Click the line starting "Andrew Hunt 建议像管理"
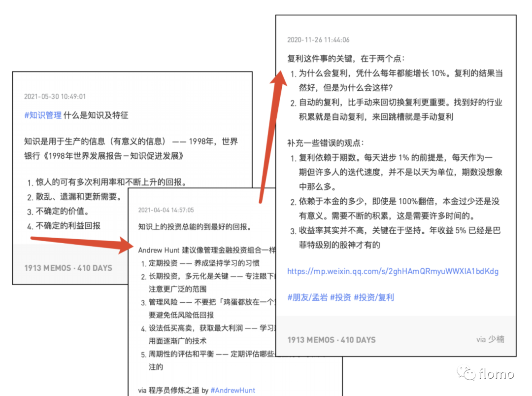532x396 pixels. click(207, 251)
